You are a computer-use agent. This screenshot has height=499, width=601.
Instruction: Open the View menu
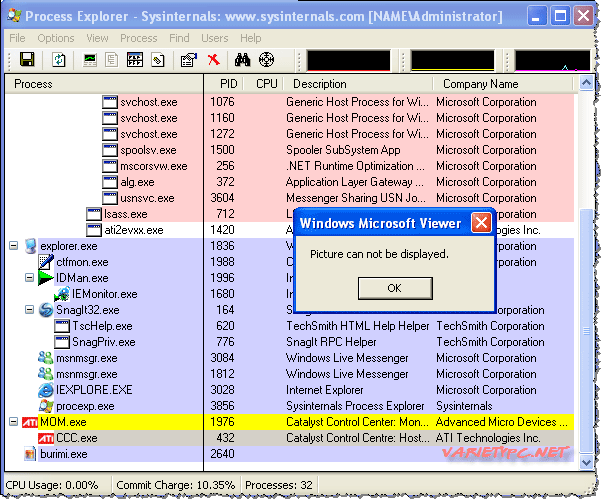[97, 38]
